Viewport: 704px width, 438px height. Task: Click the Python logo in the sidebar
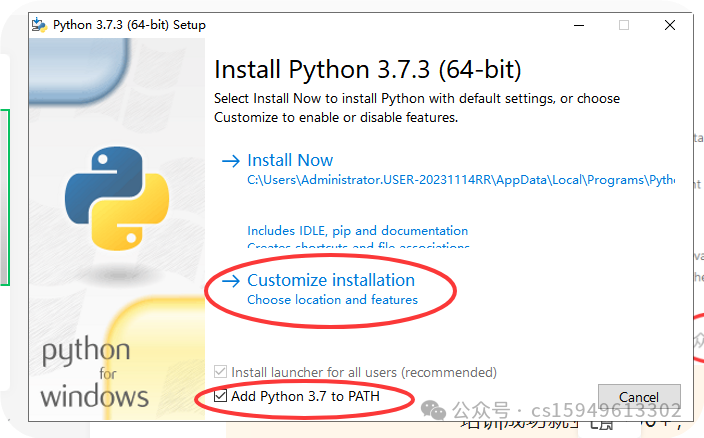(117, 198)
